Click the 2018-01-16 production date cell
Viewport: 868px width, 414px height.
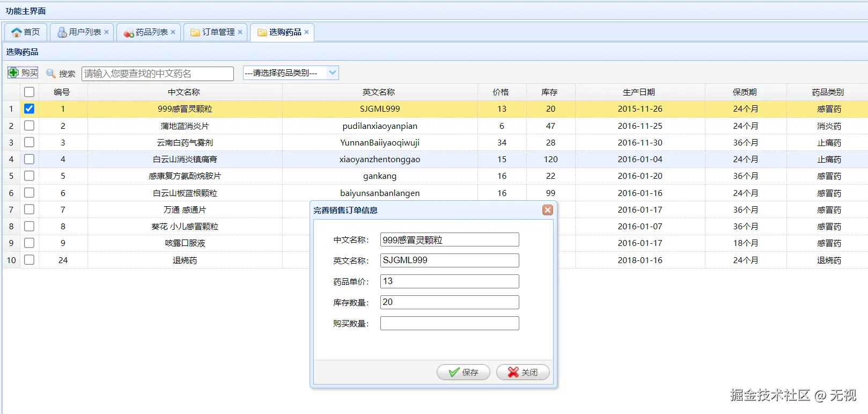640,260
